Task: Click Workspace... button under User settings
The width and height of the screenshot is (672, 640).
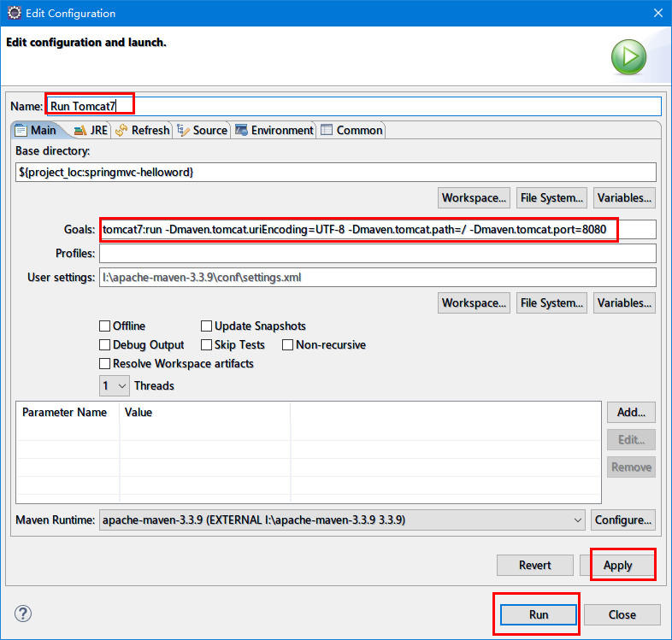Action: pyautogui.click(x=474, y=302)
